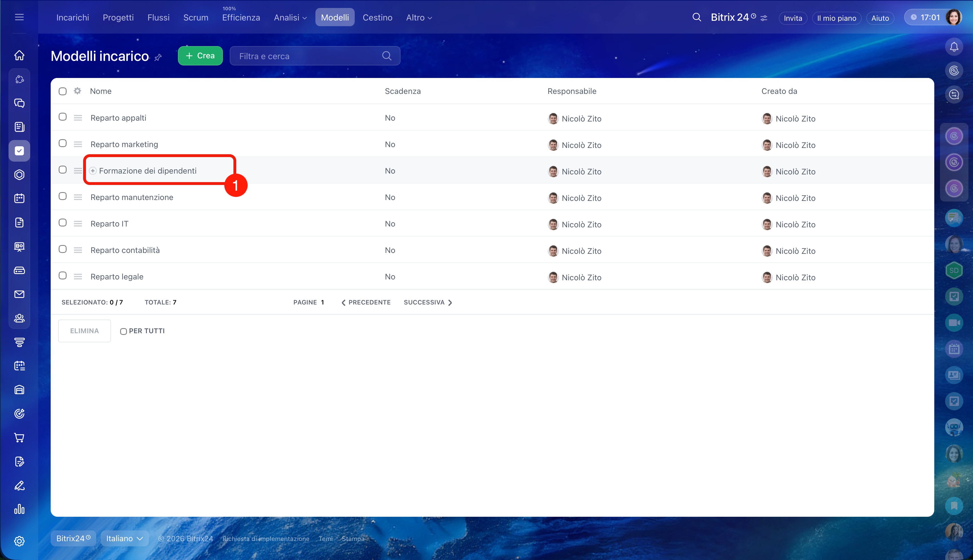
Task: Click the shopping cart sidebar icon
Action: (x=19, y=437)
